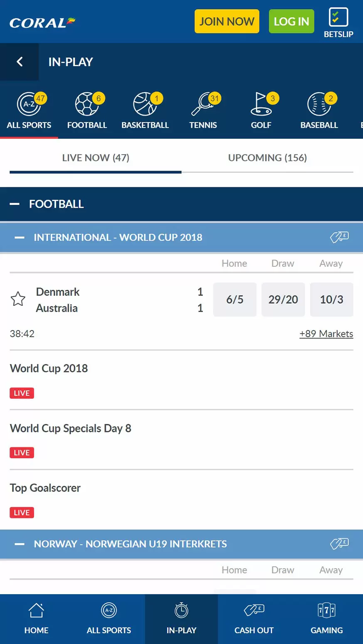The image size is (363, 644).
Task: Open Cash Out in the bottom bar
Action: point(254,619)
